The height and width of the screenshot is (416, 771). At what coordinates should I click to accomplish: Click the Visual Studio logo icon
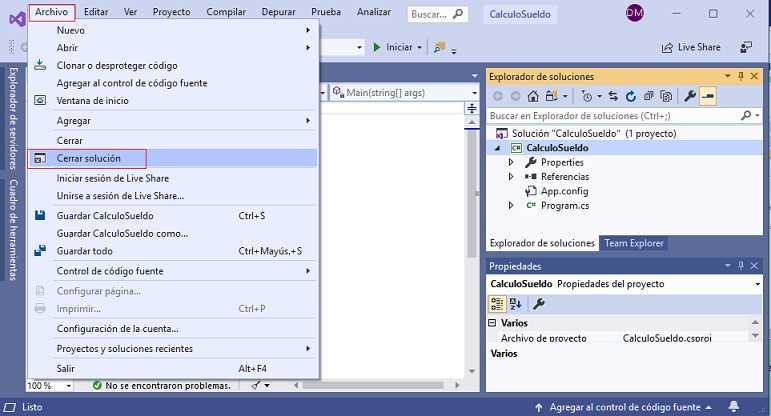tap(17, 20)
